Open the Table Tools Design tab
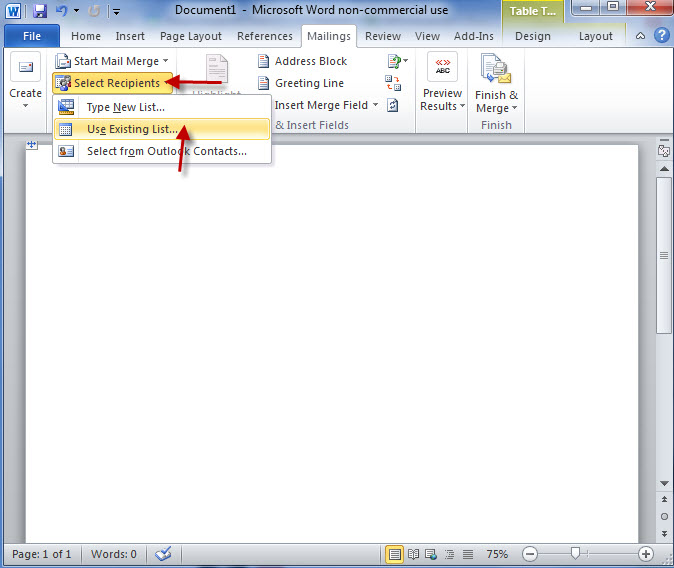 point(533,36)
